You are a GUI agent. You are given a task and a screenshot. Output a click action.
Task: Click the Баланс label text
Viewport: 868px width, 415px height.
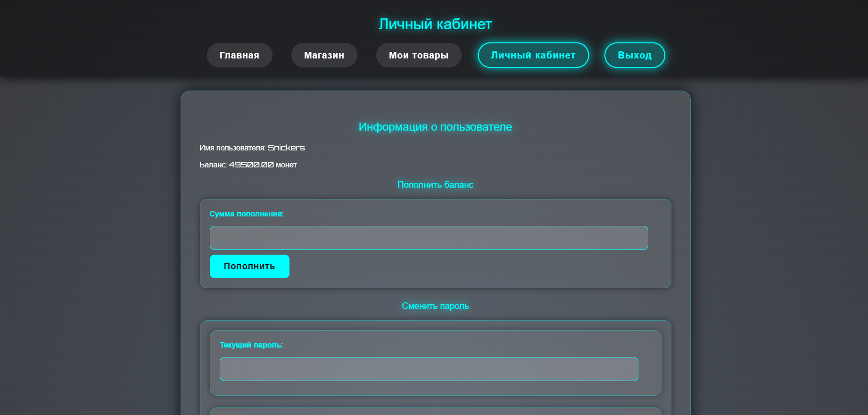pos(213,165)
